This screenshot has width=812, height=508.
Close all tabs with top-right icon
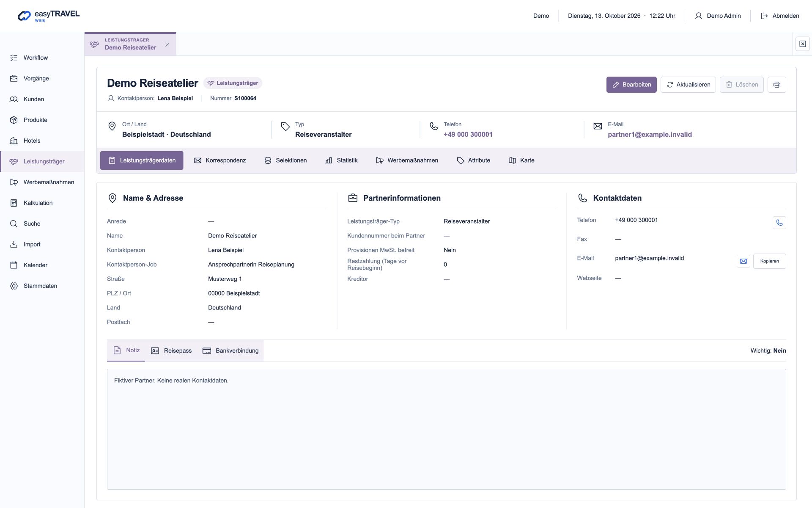(802, 44)
